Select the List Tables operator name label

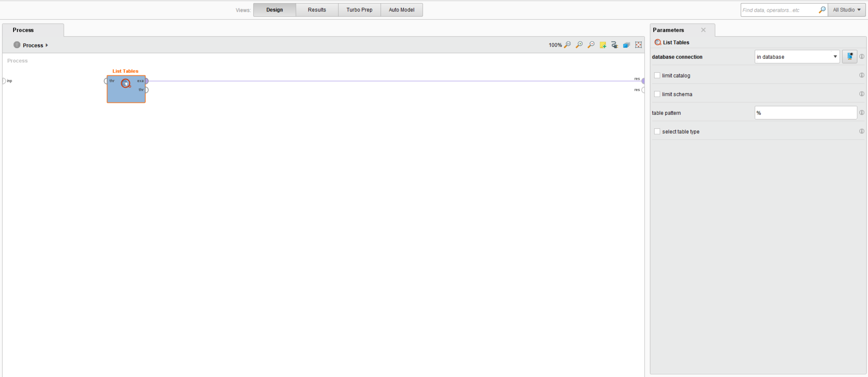125,71
